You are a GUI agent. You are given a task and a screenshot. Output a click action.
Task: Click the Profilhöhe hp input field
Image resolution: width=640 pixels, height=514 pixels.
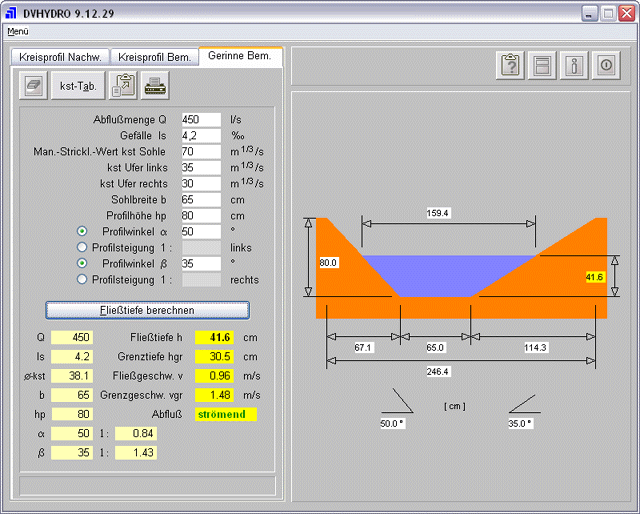click(201, 216)
